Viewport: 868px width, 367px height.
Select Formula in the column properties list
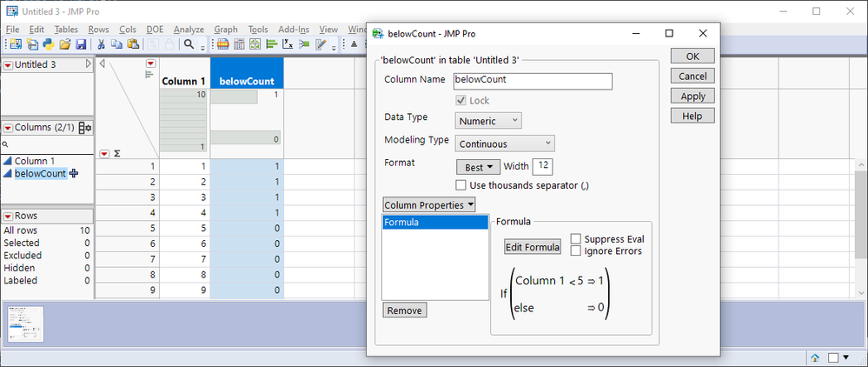[x=435, y=223]
